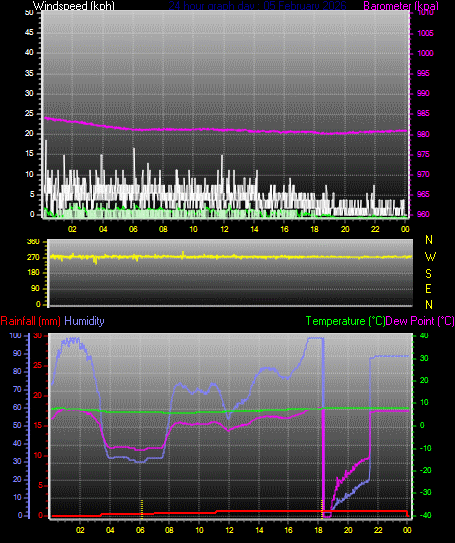Click "25" on the red Rainfall axis
This screenshot has height=543, width=455.
tap(37, 365)
